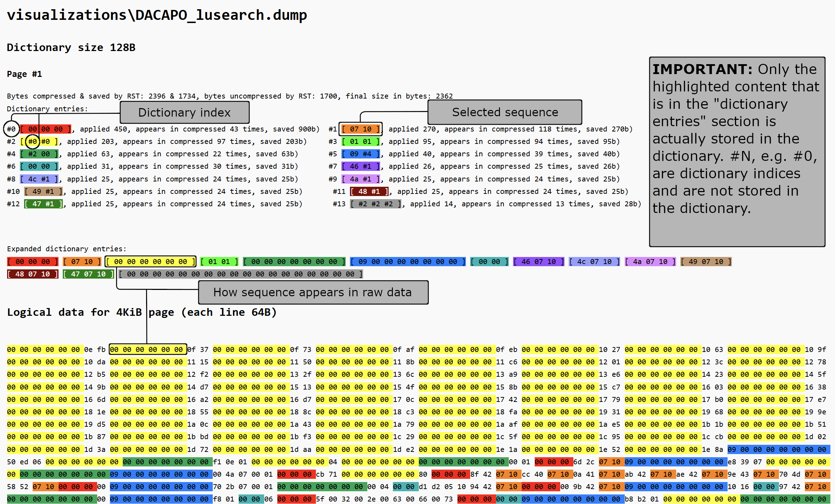The image size is (835, 504).
Task: Click the purple '46 #1' entry #7
Action: coord(361,167)
